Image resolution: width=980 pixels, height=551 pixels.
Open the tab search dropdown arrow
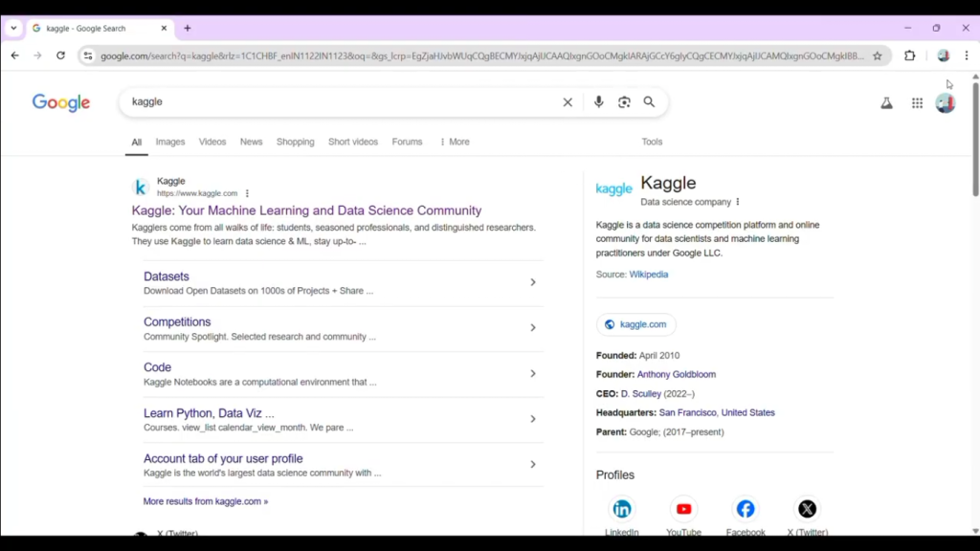click(13, 28)
